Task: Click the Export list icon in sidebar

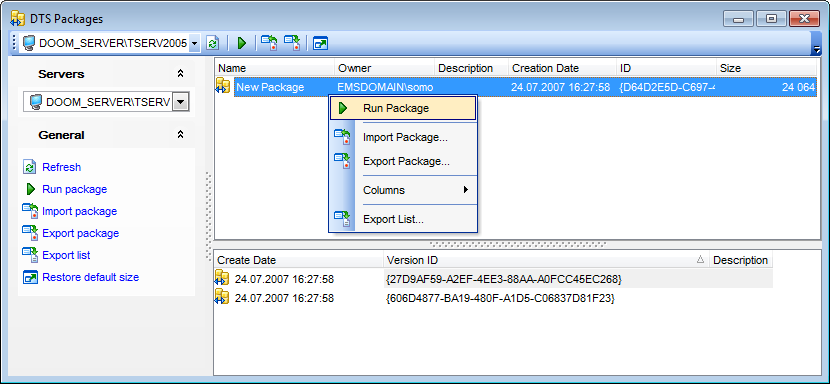Action: 30,255
